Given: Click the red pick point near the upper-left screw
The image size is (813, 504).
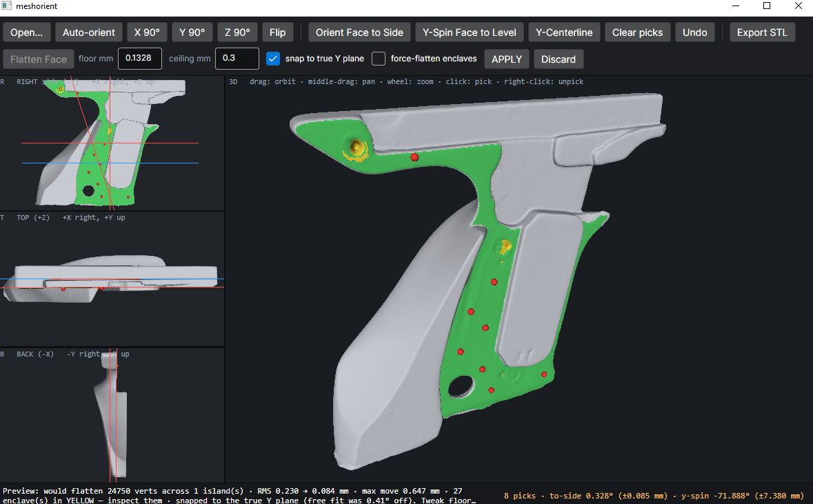Looking at the screenshot, I should click(x=414, y=157).
